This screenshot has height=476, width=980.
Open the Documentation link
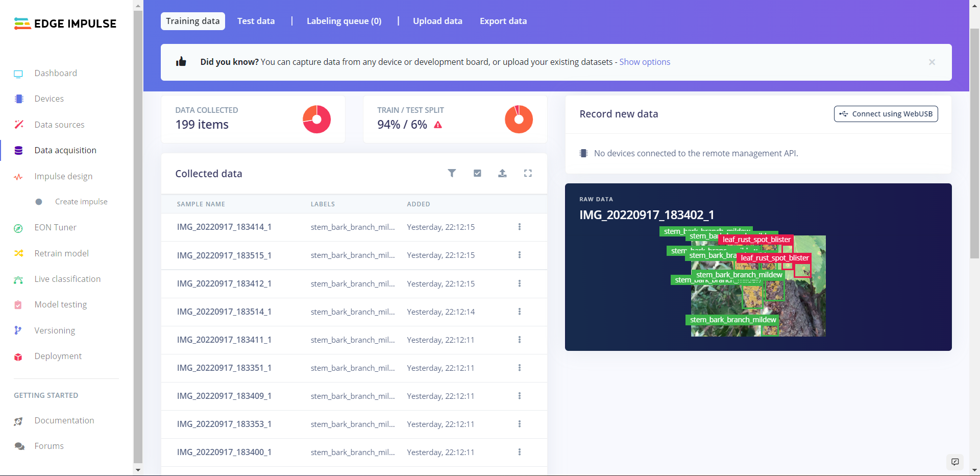point(64,420)
